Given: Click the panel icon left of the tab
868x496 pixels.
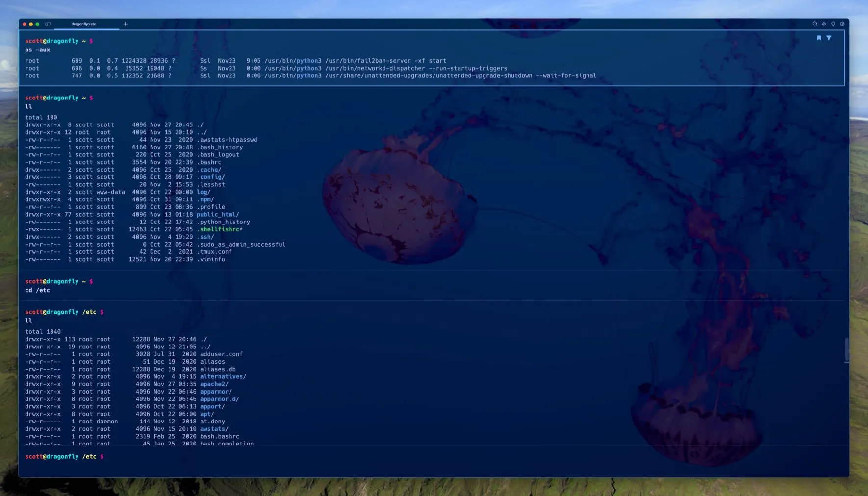Looking at the screenshot, I should point(48,24).
